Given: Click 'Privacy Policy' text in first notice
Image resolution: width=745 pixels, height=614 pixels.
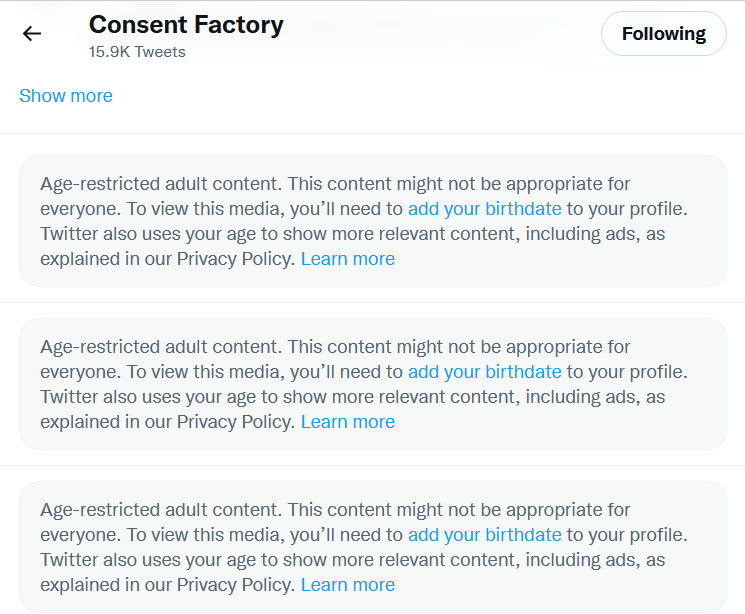Looking at the screenshot, I should pos(236,259).
